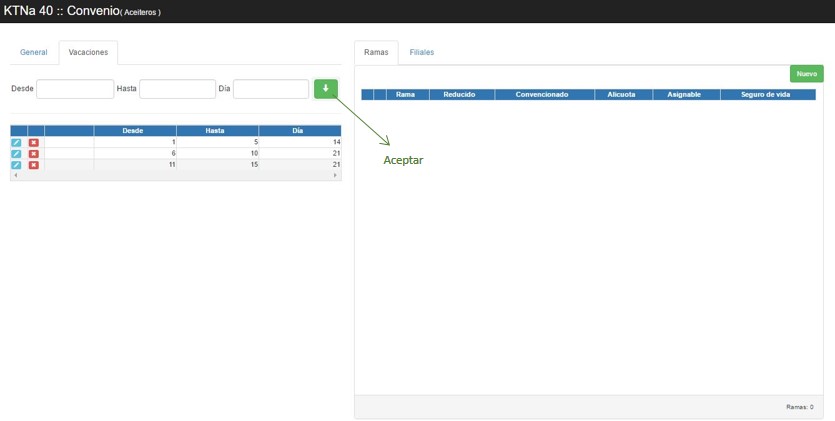
Task: Switch to the General tab
Action: (x=34, y=52)
